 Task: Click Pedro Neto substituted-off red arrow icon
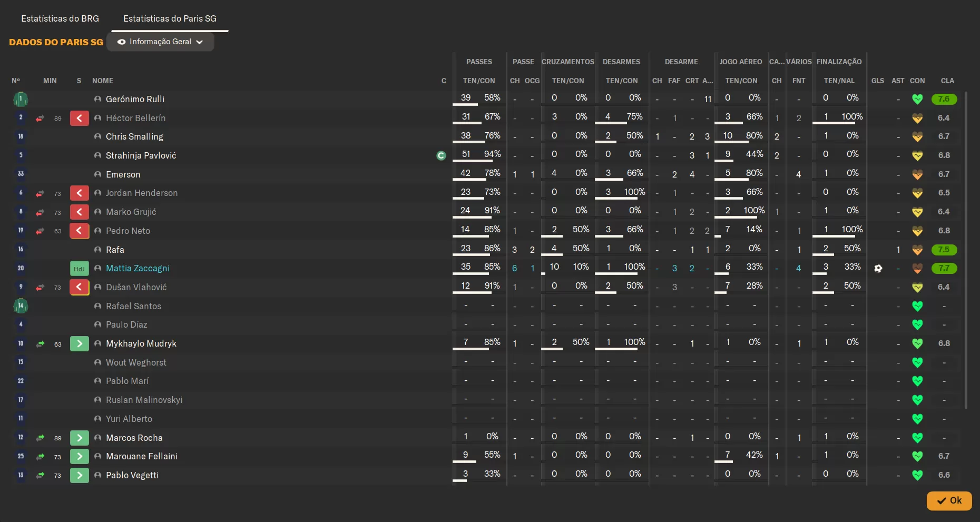(x=80, y=231)
